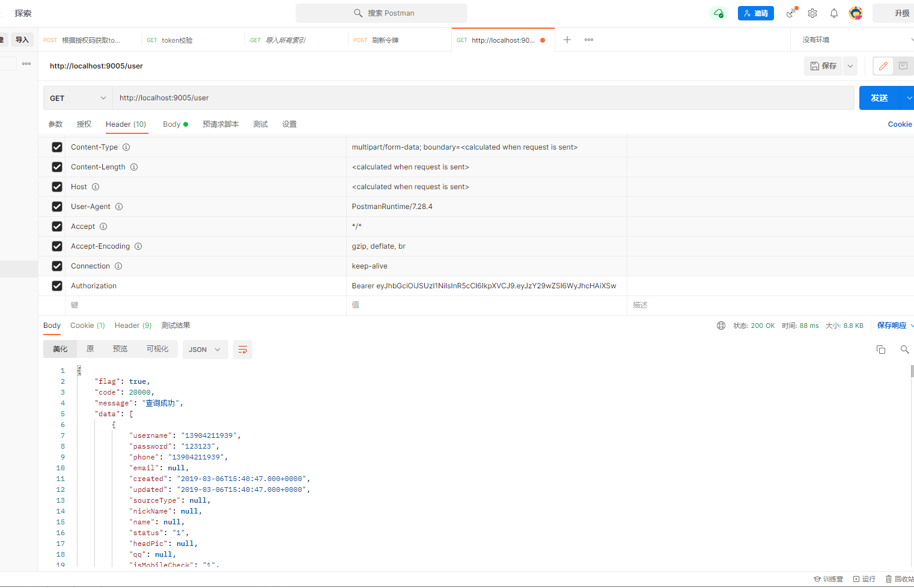914x588 pixels.
Task: Click the comment icon beside the pencil
Action: [903, 66]
